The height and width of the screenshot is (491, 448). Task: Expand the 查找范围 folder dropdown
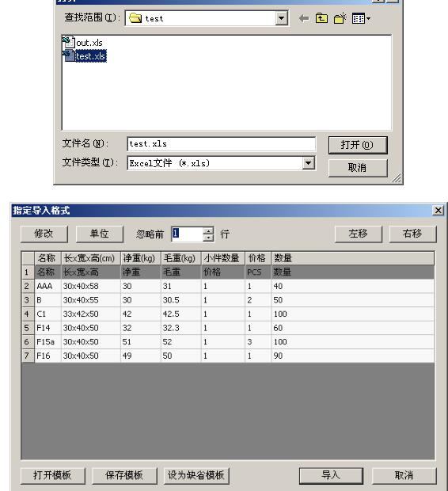[x=282, y=18]
